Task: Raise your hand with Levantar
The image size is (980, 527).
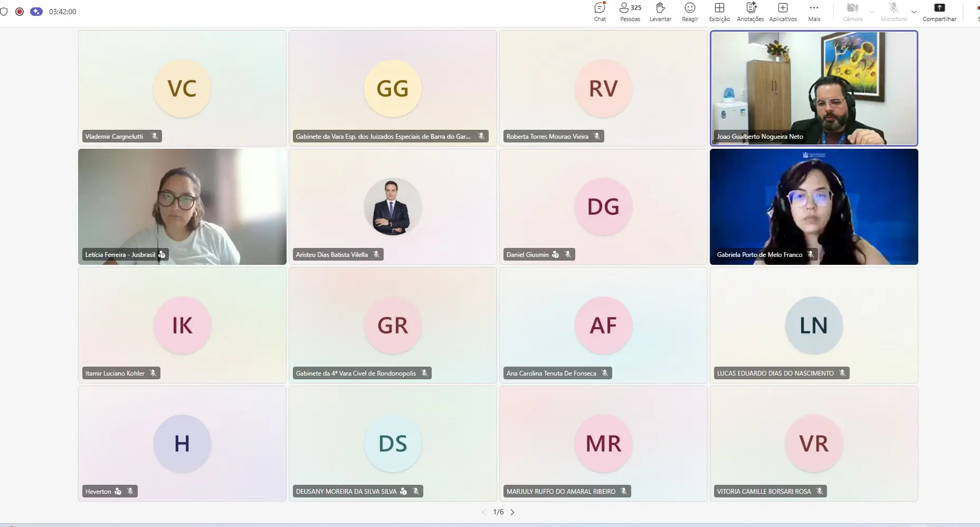Action: [660, 12]
